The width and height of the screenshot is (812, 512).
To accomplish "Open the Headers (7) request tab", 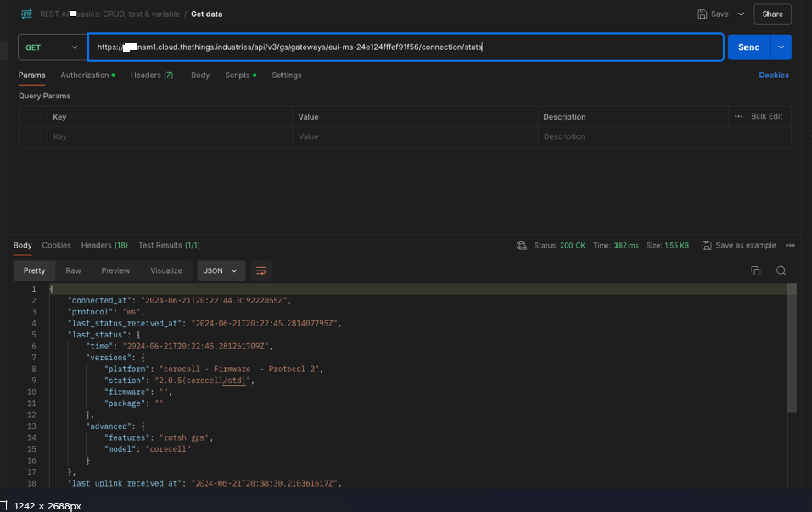I will click(152, 75).
